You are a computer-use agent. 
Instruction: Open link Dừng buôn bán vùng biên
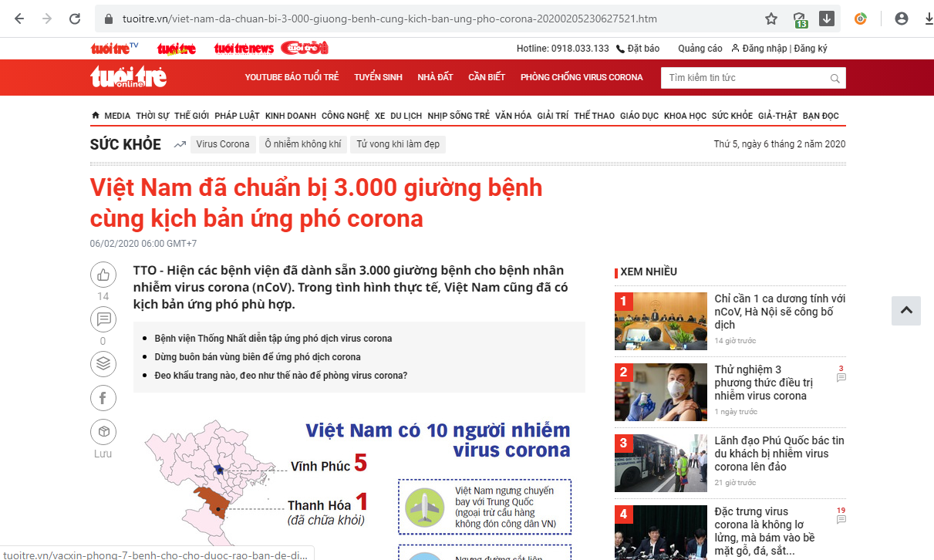point(258,357)
